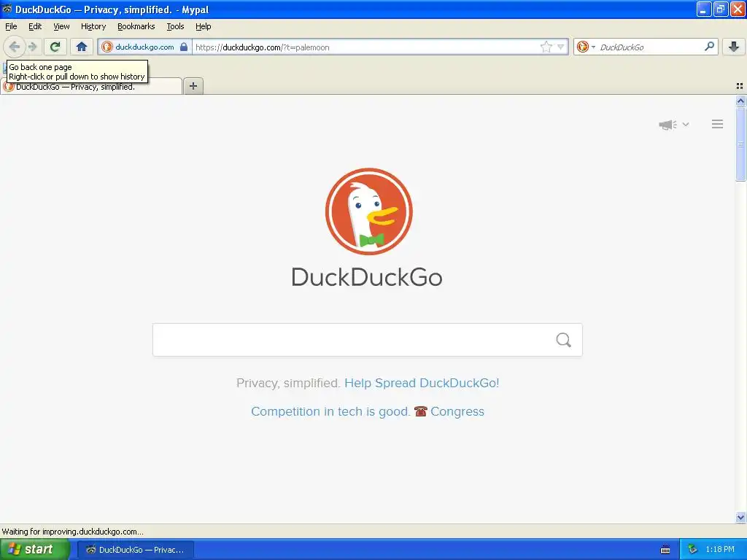Open the View menu
The height and width of the screenshot is (560, 747).
pos(61,26)
